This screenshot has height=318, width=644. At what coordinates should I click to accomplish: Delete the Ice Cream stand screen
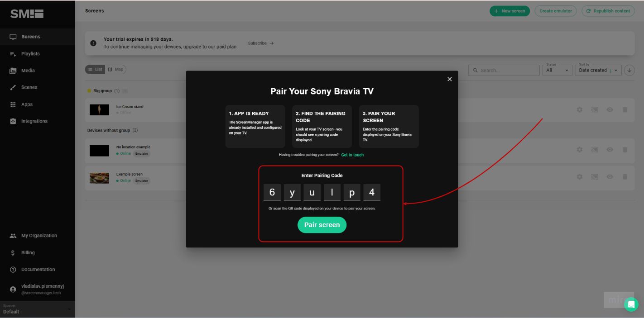tap(625, 109)
